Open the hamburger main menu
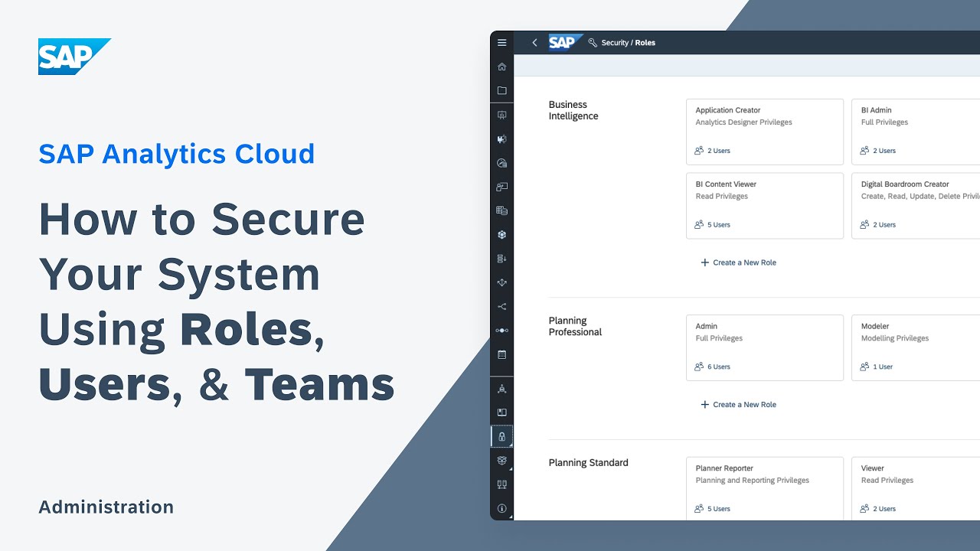The image size is (980, 551). (x=501, y=43)
